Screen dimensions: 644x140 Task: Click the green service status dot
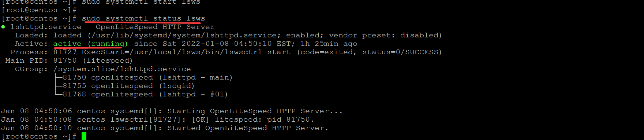pos(3,27)
